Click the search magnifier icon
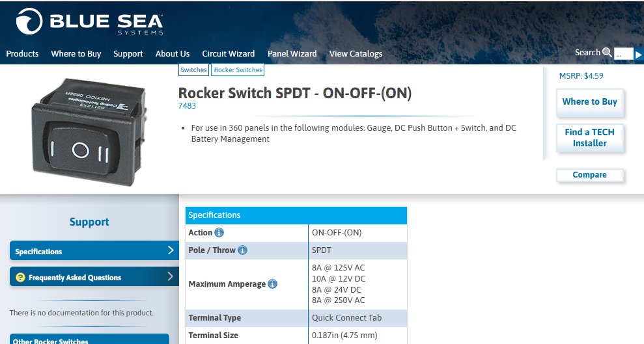Viewport: 644px width, 344px height. click(x=607, y=53)
